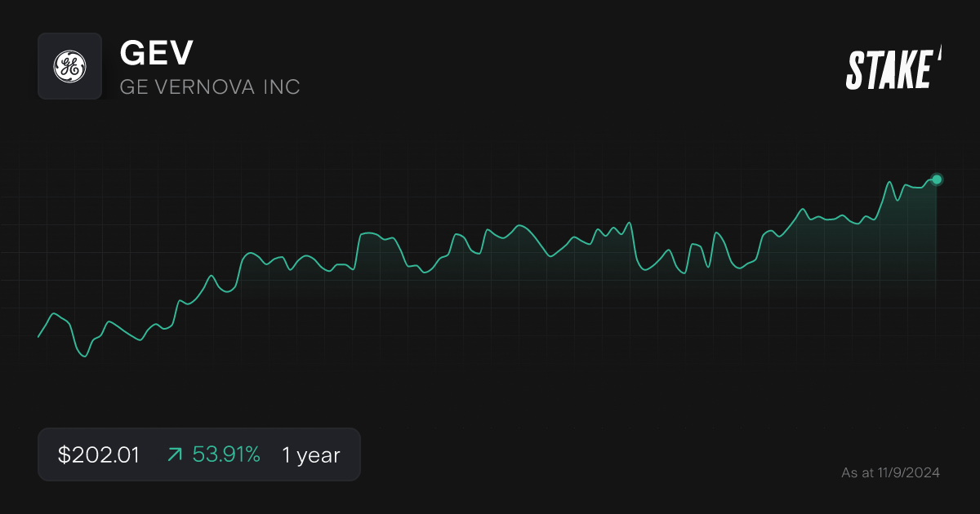The height and width of the screenshot is (514, 980).
Task: Open the 1 year time period selector
Action: tap(310, 454)
